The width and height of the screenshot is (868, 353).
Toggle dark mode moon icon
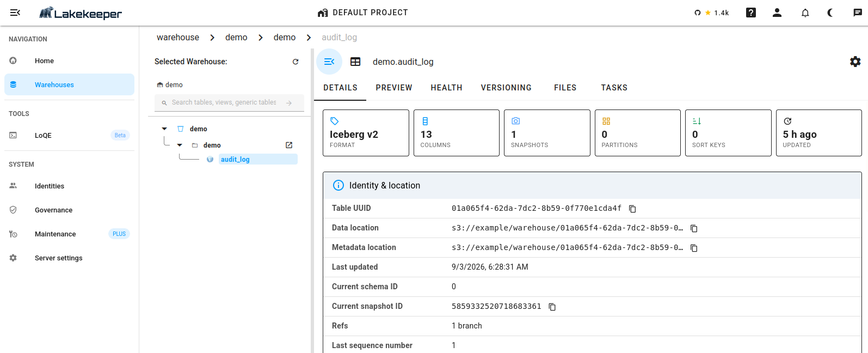point(830,13)
